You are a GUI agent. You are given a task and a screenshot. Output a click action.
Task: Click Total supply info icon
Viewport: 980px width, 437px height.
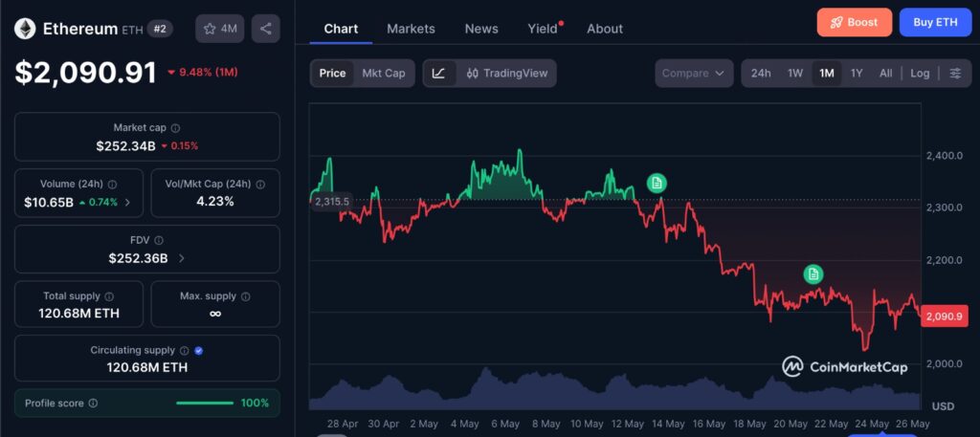[x=109, y=296]
